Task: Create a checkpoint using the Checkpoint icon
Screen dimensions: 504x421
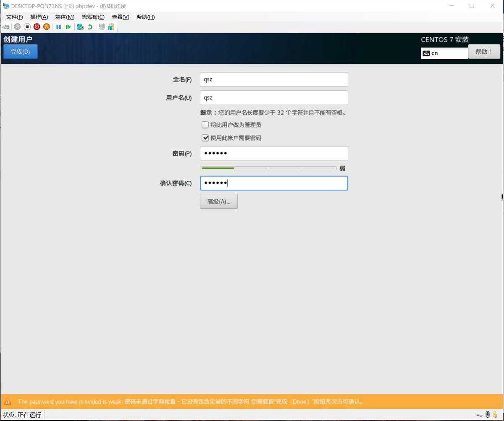Action: pos(80,26)
